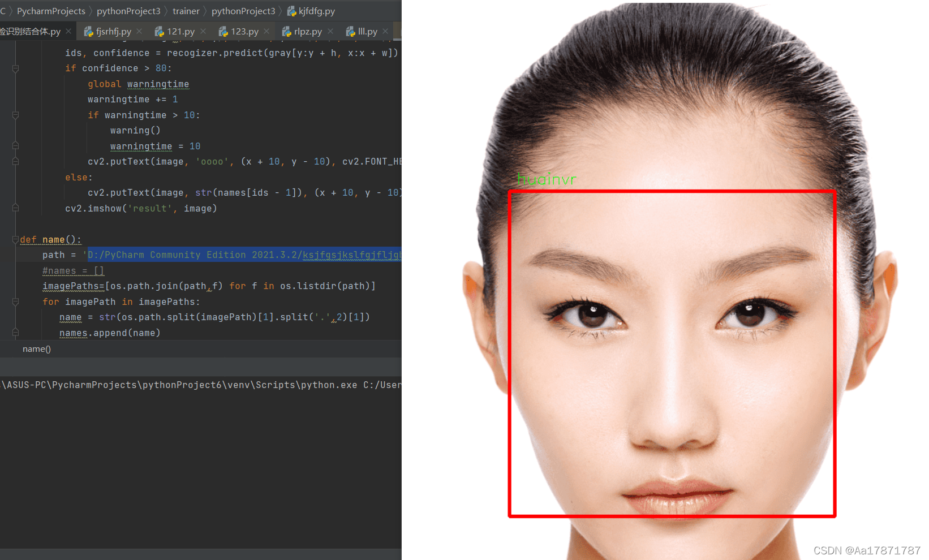Viewport: 929px width, 560px height.
Task: Collapse the 'if warningtime > 10' block
Action: coord(15,115)
